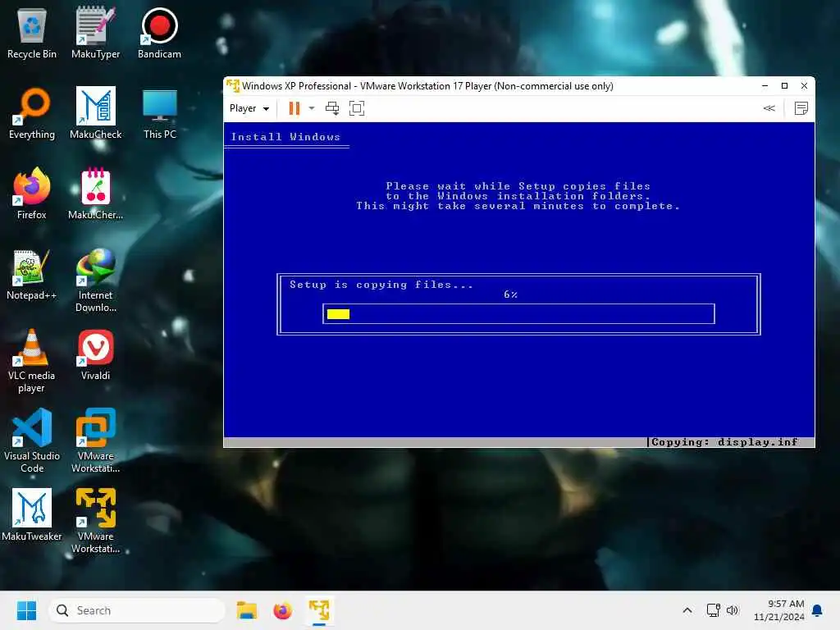Viewport: 840px width, 630px height.
Task: Open the network status tray icon
Action: (x=713, y=610)
